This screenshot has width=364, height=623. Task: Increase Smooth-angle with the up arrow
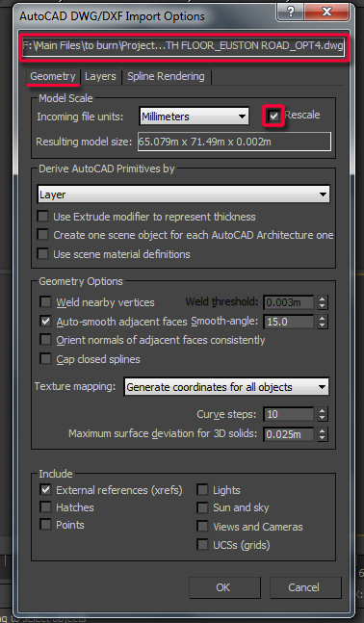click(x=323, y=318)
